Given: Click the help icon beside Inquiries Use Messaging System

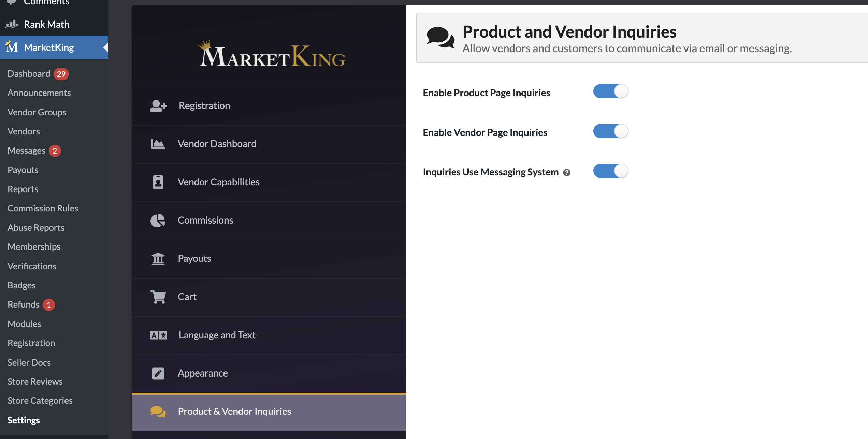Looking at the screenshot, I should point(567,173).
